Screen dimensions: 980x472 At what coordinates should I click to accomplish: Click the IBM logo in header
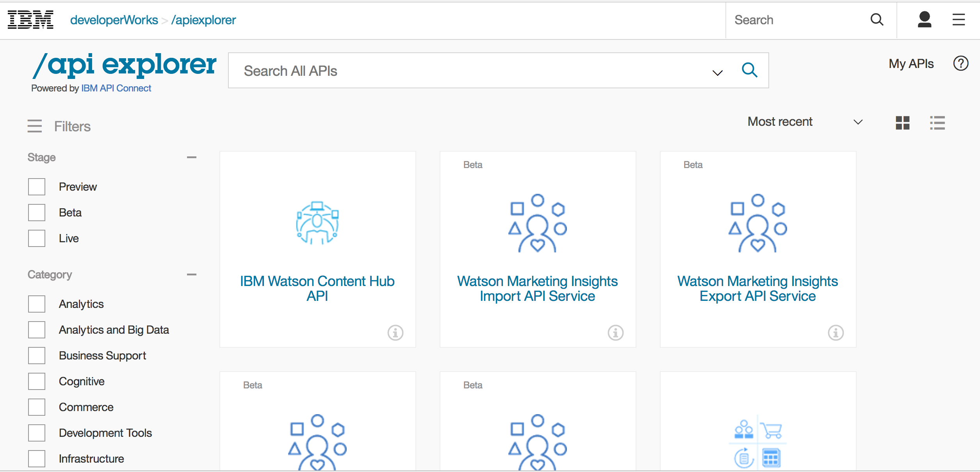pos(30,20)
